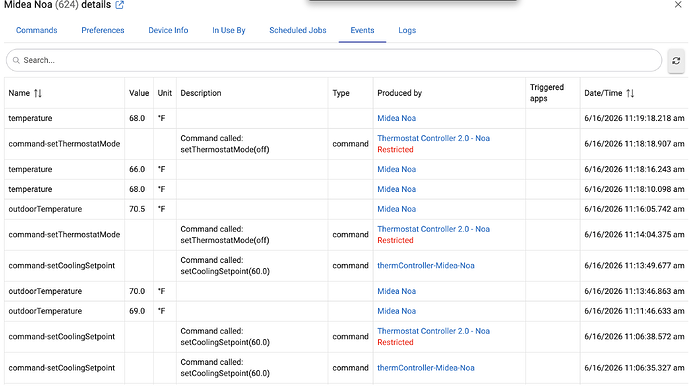
Task: Open Thermostat Controller 2.0 link at 11:06:38
Action: [x=433, y=331]
